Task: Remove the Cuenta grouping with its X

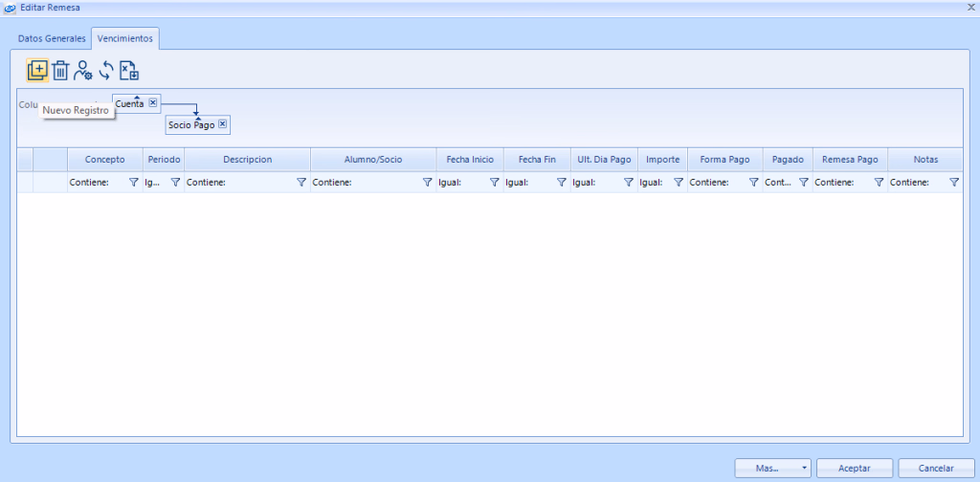Action: (x=153, y=103)
